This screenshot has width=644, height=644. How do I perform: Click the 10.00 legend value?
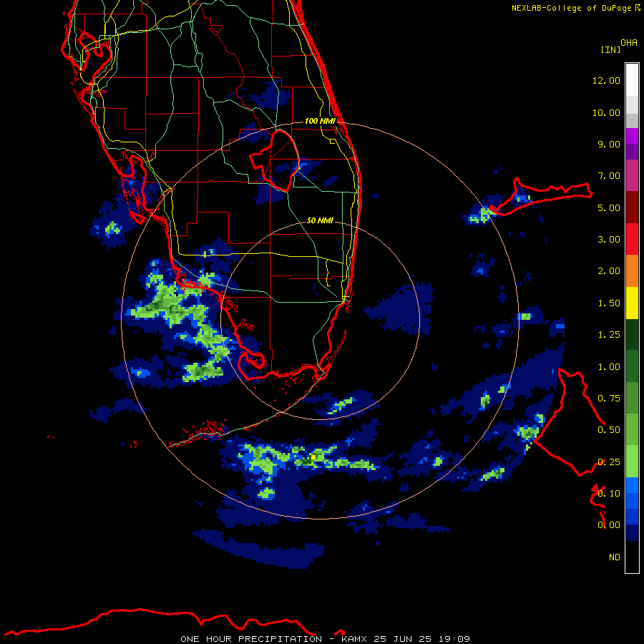606,112
